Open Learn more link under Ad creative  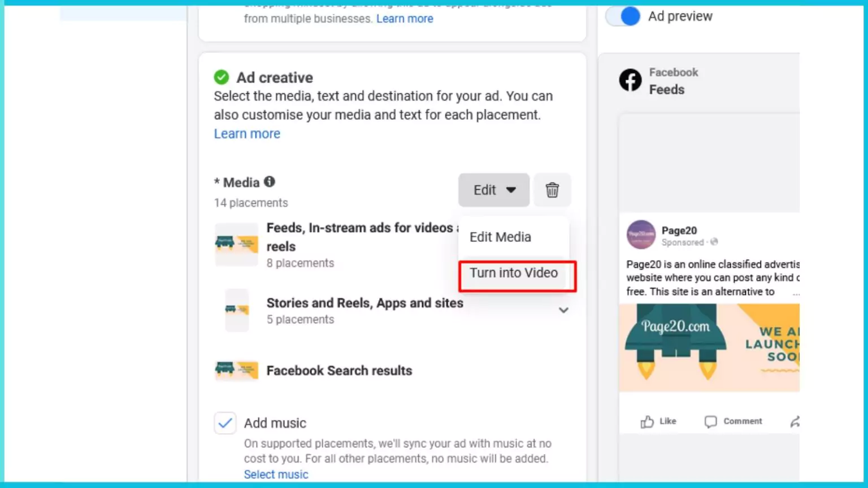click(x=247, y=134)
